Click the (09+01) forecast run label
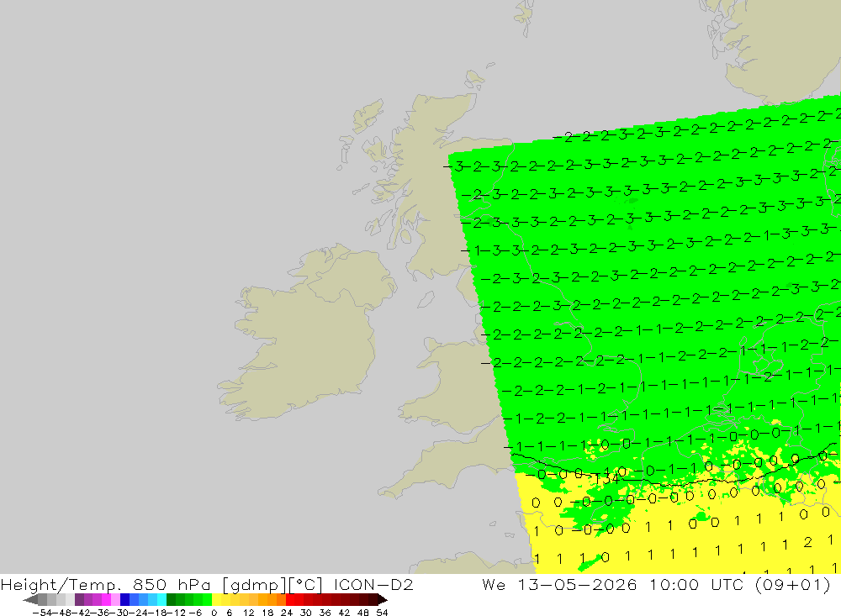841x616 pixels. tap(793, 585)
